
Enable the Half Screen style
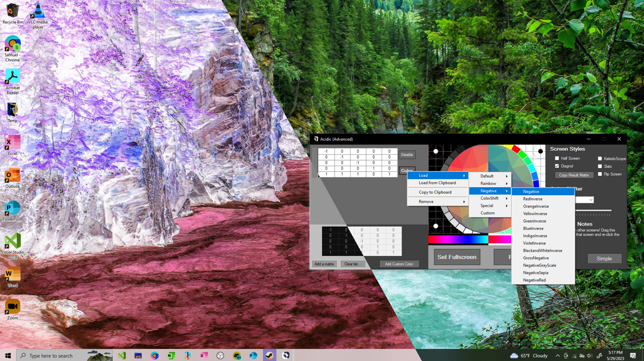(x=557, y=158)
